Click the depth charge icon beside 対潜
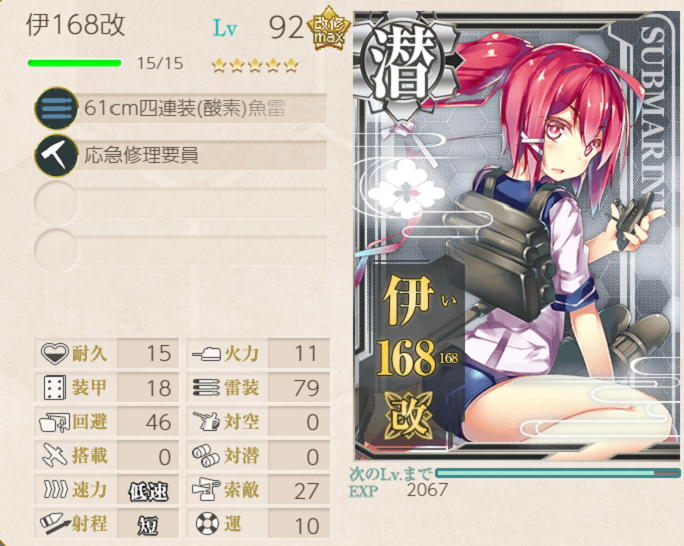Viewport: 684px width, 546px height. pos(206,456)
